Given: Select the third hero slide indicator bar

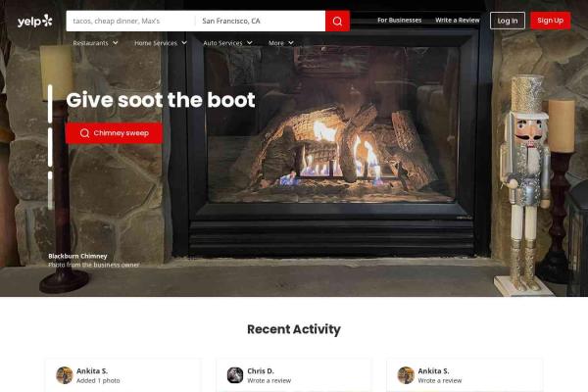Looking at the screenshot, I should click(x=50, y=190).
